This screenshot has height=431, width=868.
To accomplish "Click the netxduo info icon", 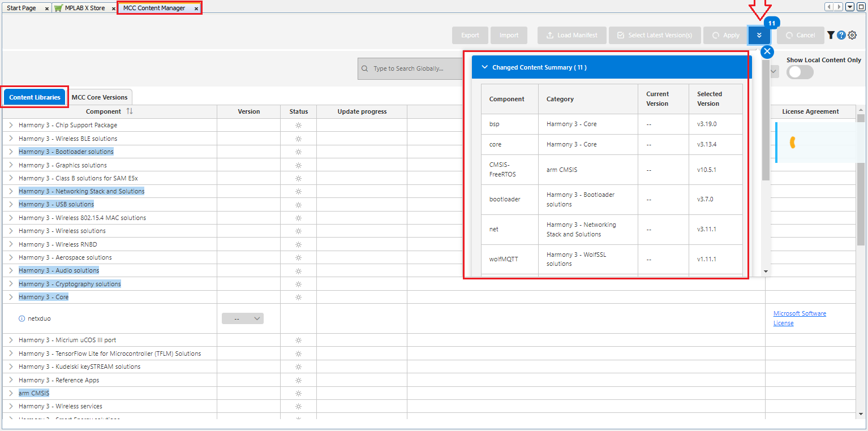I will pos(22,318).
